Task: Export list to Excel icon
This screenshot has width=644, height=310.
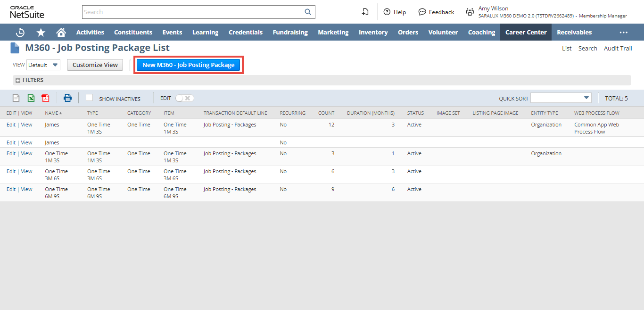Action: (x=31, y=98)
